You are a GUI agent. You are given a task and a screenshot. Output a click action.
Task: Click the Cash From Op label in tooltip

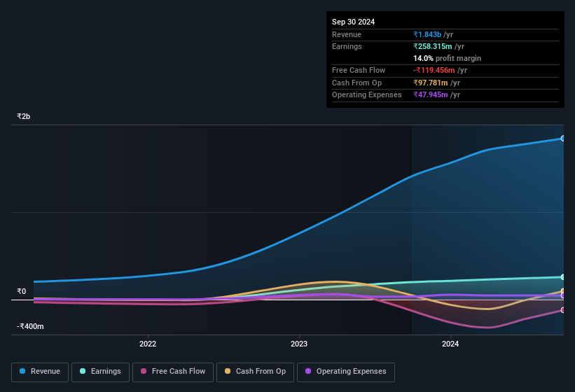point(356,83)
